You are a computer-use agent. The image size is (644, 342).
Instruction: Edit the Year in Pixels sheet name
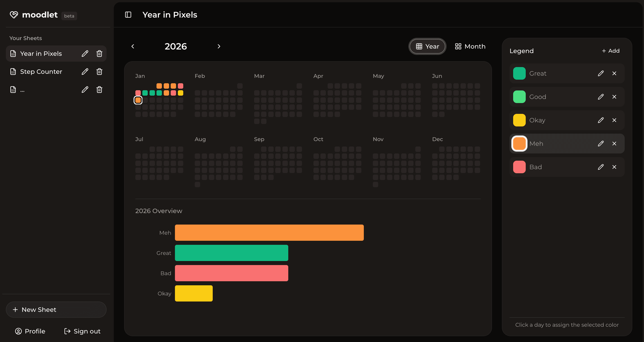pos(85,53)
